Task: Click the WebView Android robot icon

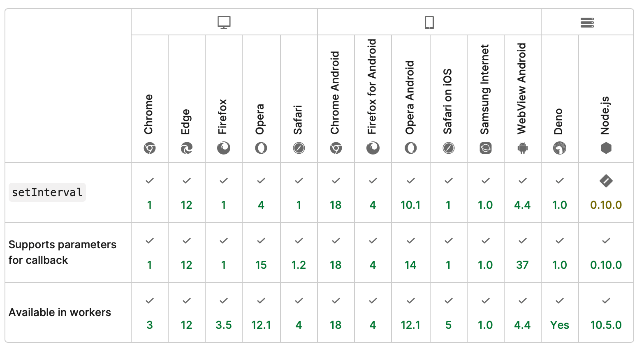Action: pyautogui.click(x=523, y=148)
